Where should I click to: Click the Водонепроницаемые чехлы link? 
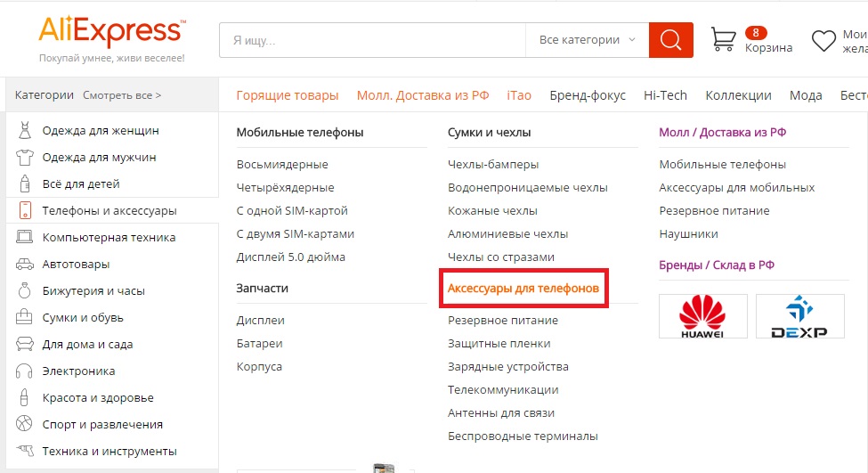click(x=528, y=188)
